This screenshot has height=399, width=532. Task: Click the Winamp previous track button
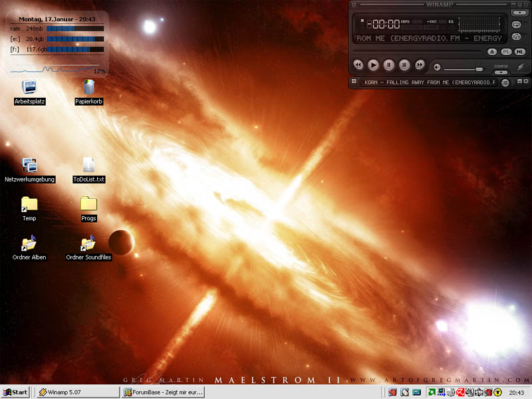358,65
